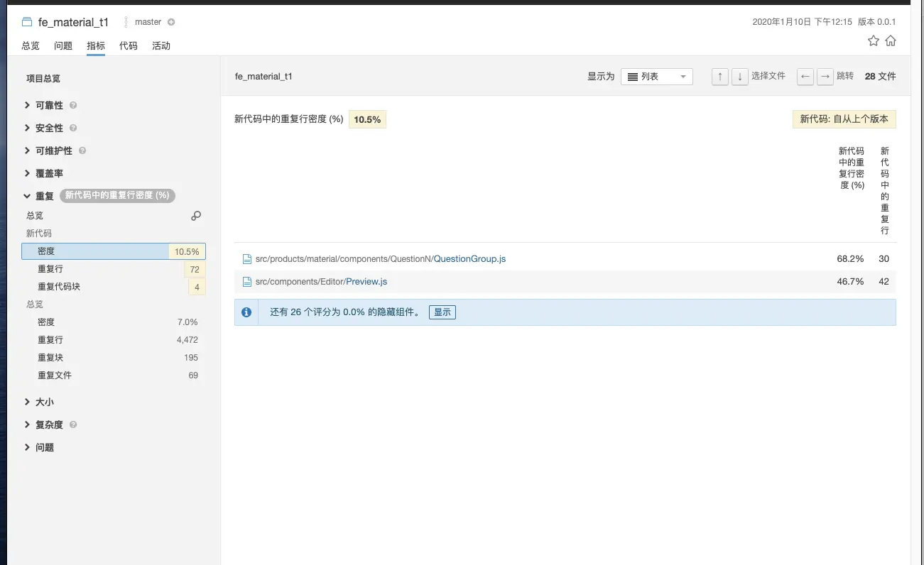924x565 pixels.
Task: Click the 10.5% value beside metric title
Action: point(367,119)
